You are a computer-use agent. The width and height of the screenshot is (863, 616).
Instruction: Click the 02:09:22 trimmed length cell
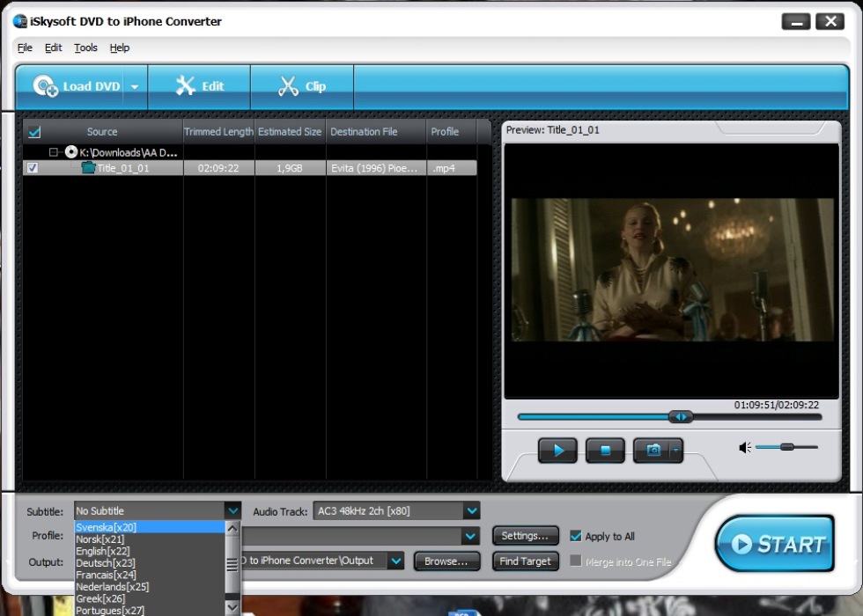(218, 168)
